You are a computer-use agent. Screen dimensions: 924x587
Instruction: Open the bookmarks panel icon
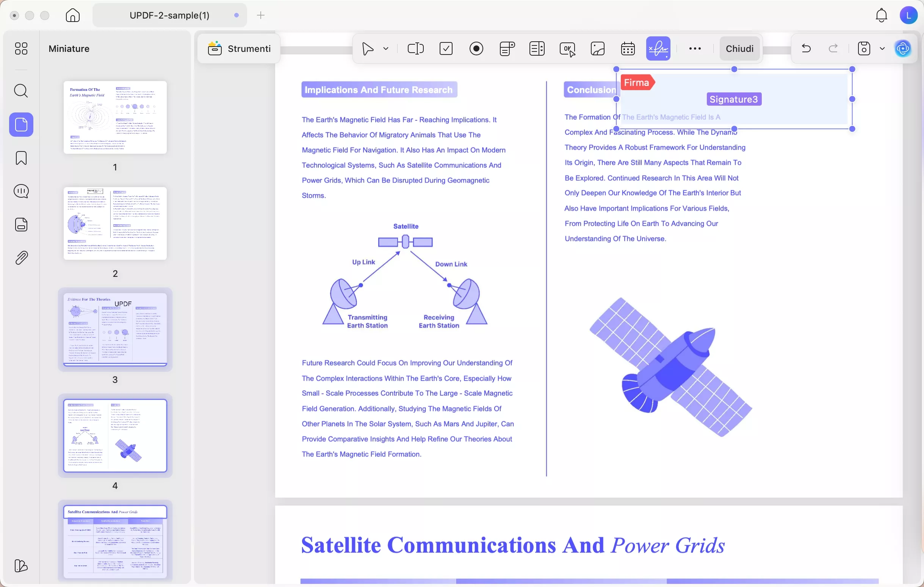coord(21,158)
